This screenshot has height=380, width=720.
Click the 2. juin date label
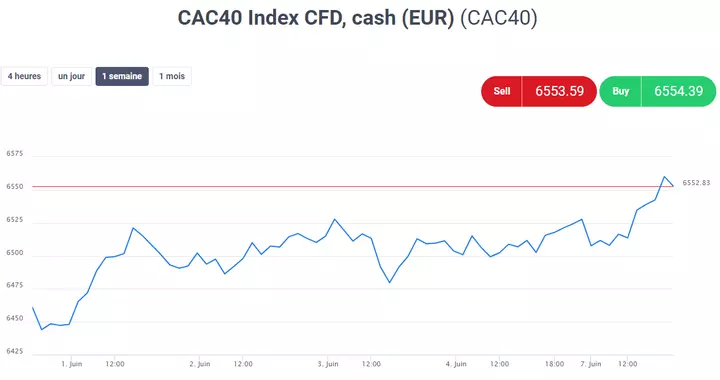pos(200,364)
